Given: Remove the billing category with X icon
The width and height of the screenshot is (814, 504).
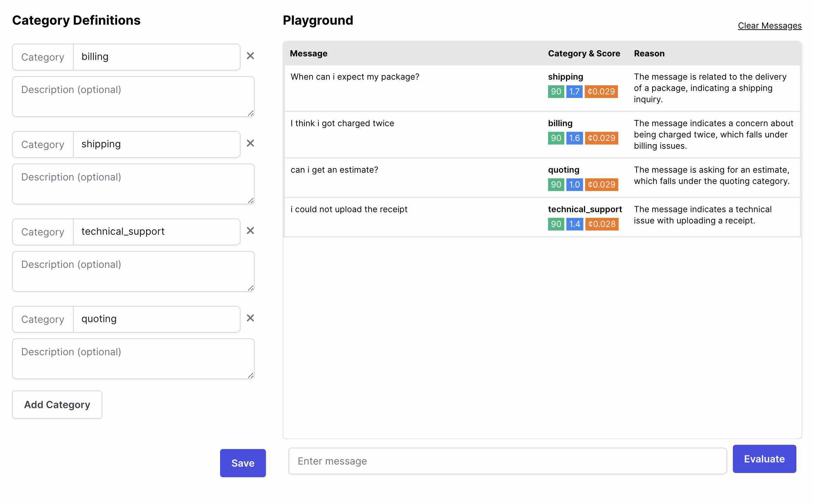Looking at the screenshot, I should pyautogui.click(x=250, y=56).
